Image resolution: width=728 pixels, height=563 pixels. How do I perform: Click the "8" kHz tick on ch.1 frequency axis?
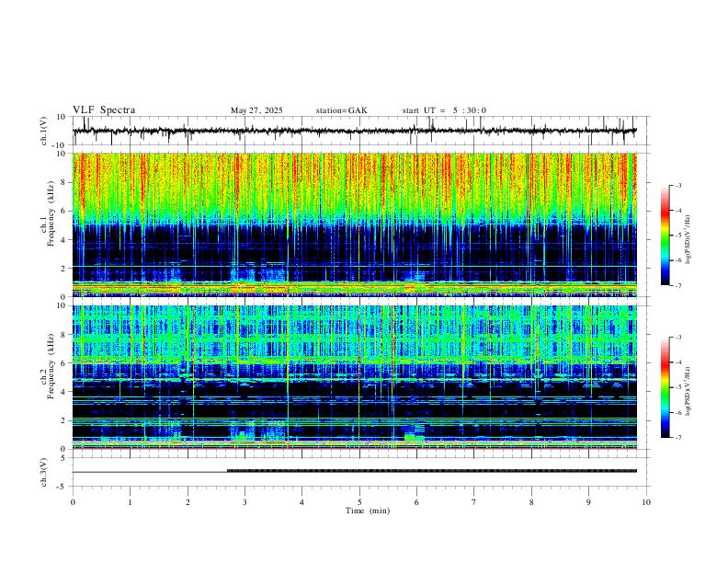point(63,182)
